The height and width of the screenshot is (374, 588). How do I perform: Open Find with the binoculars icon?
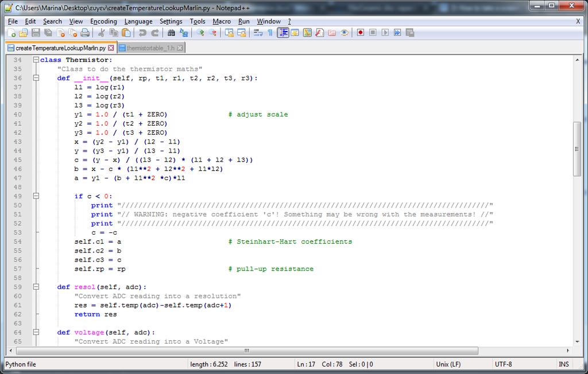click(171, 33)
